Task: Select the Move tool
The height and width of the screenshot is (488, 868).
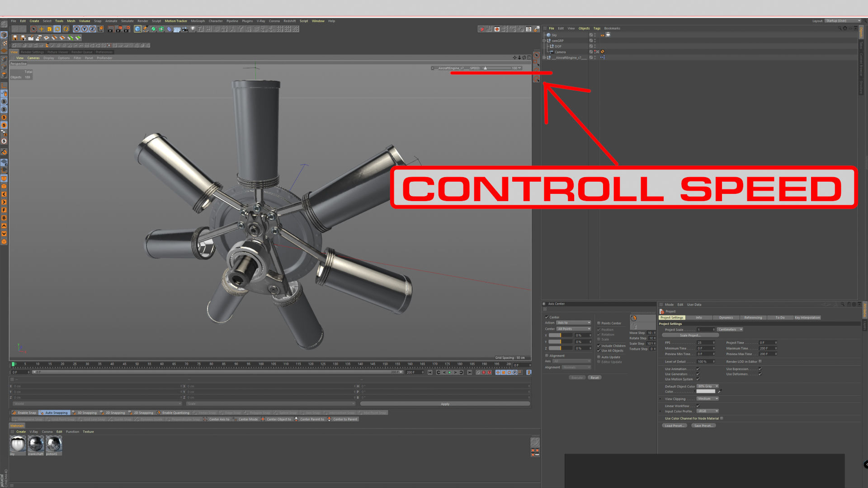Action: click(x=42, y=29)
